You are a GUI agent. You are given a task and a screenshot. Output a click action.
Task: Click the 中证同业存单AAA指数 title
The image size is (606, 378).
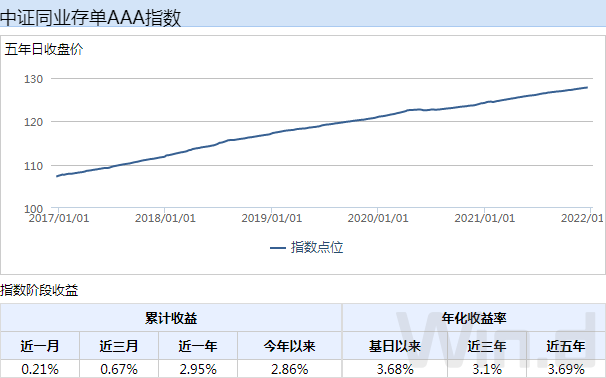coord(90,18)
